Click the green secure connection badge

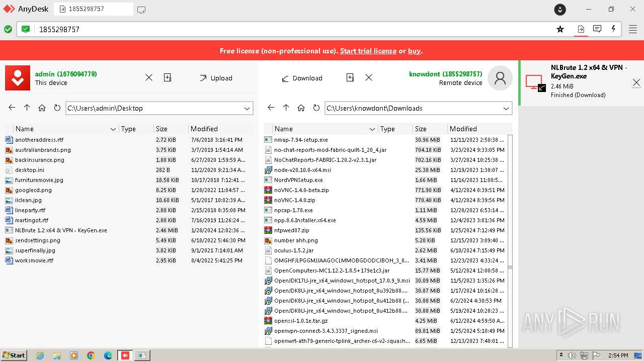(x=26, y=29)
